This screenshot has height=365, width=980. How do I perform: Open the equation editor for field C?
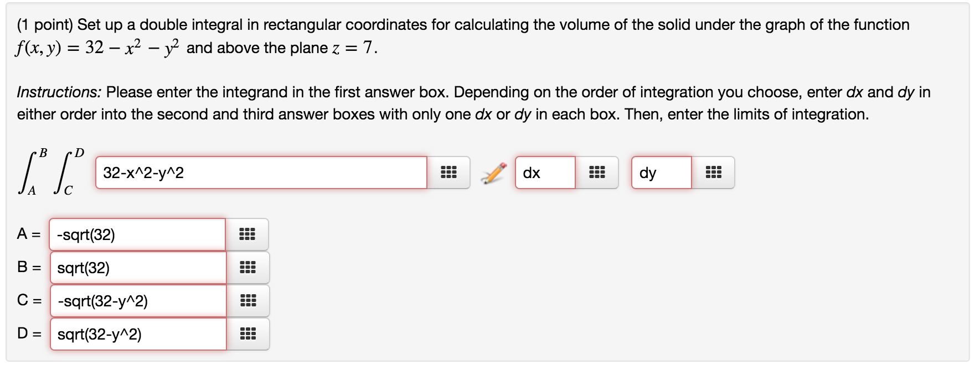click(249, 301)
